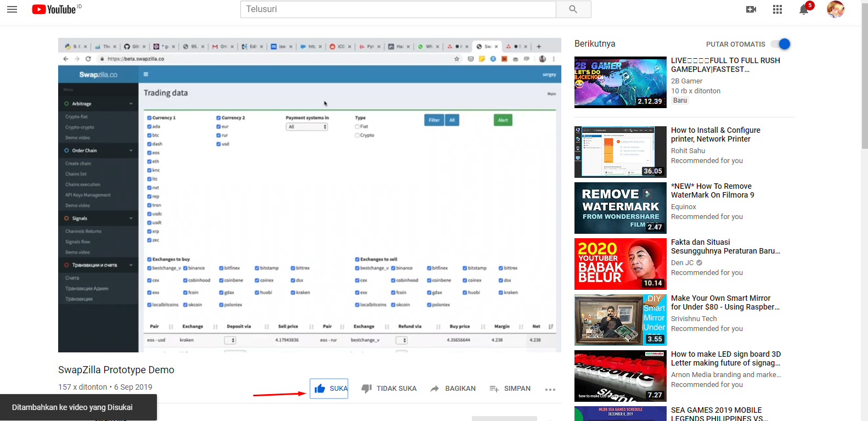
Task: Click channel name Srivishnu Tech
Action: click(x=694, y=319)
